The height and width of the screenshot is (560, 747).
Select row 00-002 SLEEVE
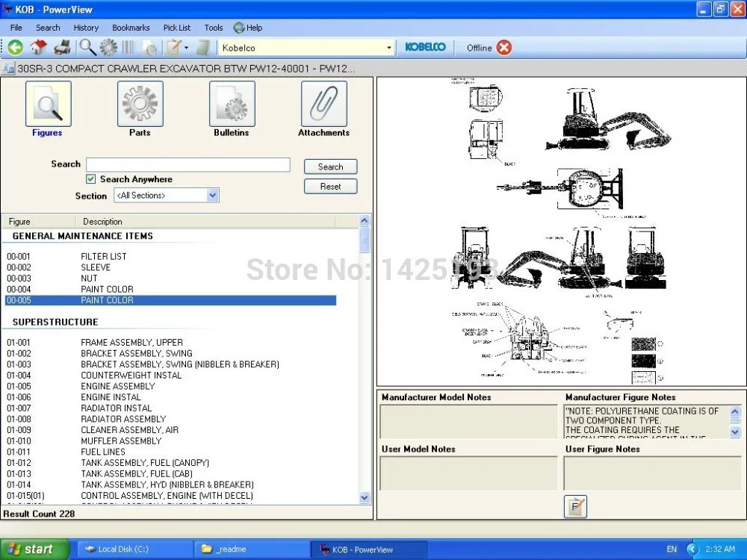coord(170,267)
